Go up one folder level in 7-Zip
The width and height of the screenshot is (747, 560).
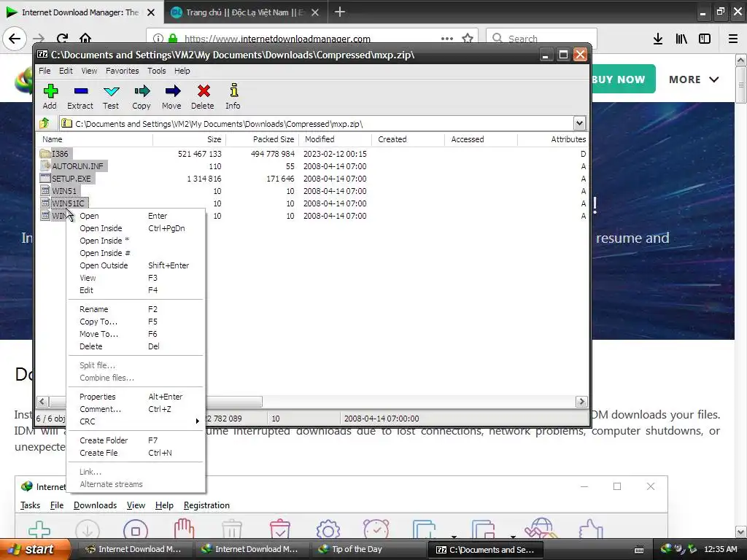pos(44,123)
